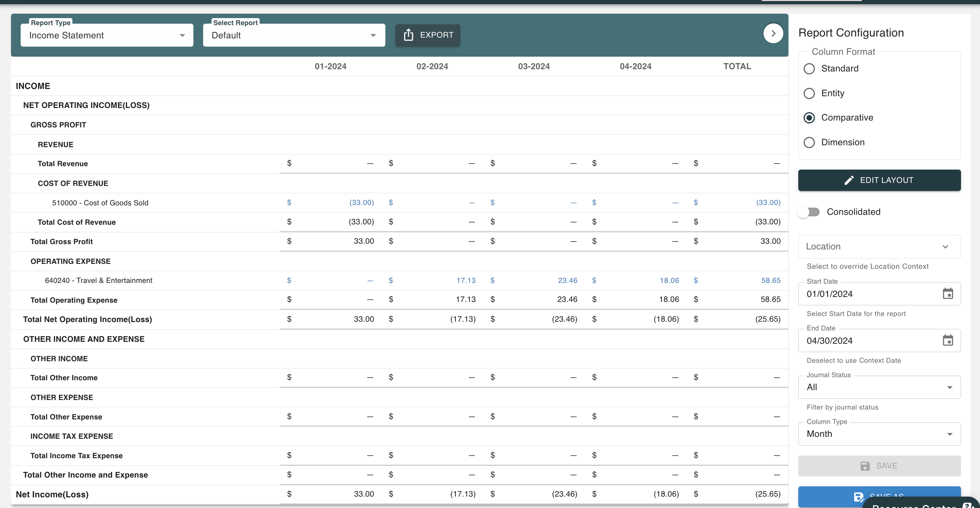Click the Total Income Tax Expense label
The width and height of the screenshot is (980, 508).
[76, 456]
